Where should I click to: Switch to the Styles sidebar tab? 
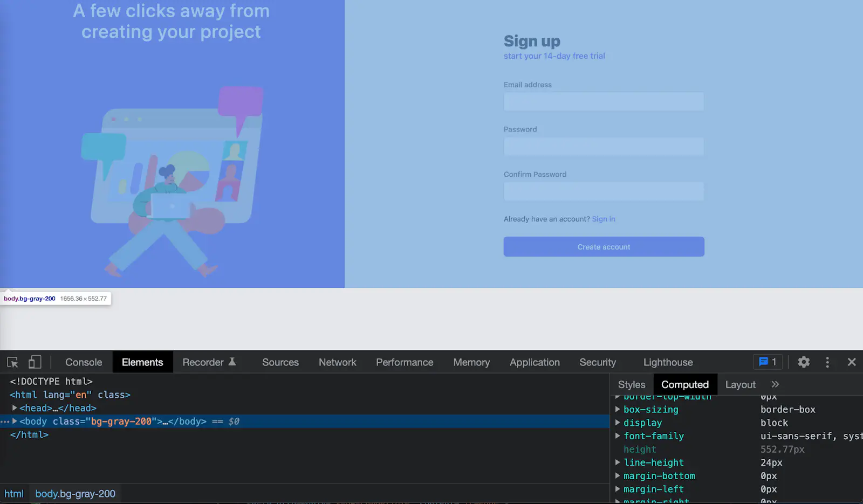pyautogui.click(x=632, y=384)
